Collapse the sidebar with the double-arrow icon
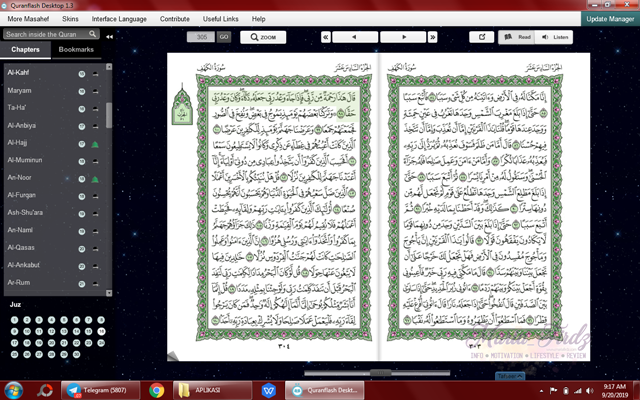The width and height of the screenshot is (640, 400). coord(109,37)
